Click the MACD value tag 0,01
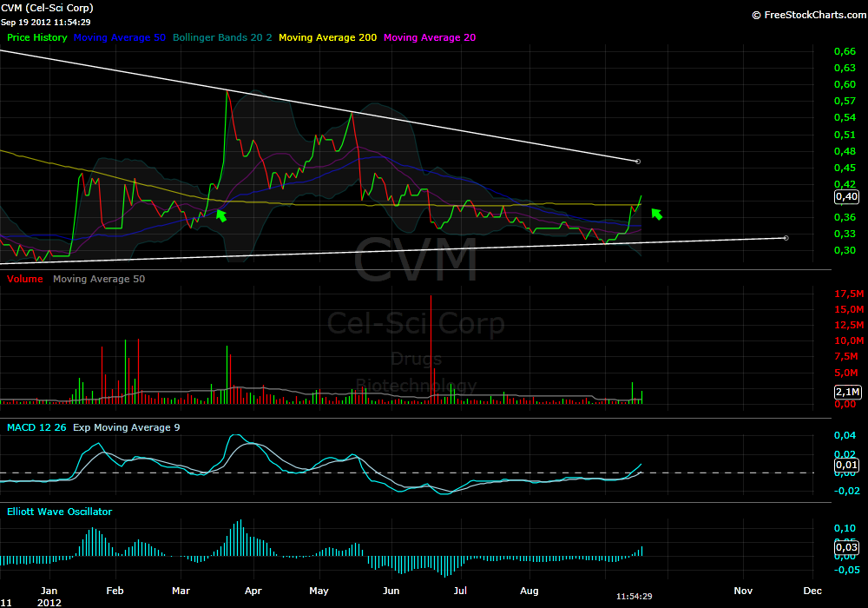Viewport: 868px width, 608px height. [x=846, y=466]
